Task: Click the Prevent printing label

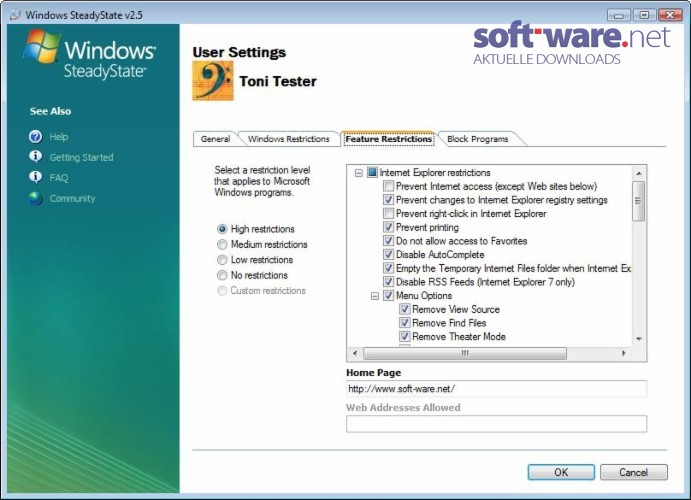Action: [427, 227]
